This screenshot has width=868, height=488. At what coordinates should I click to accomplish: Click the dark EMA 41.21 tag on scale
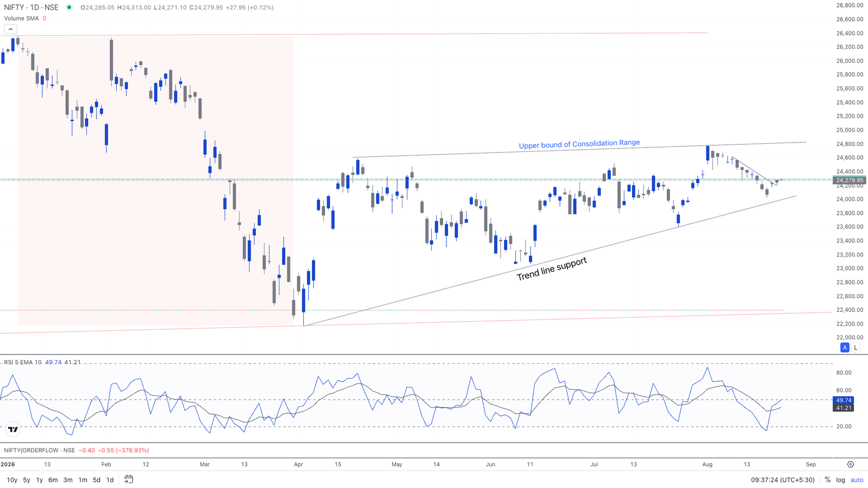844,408
